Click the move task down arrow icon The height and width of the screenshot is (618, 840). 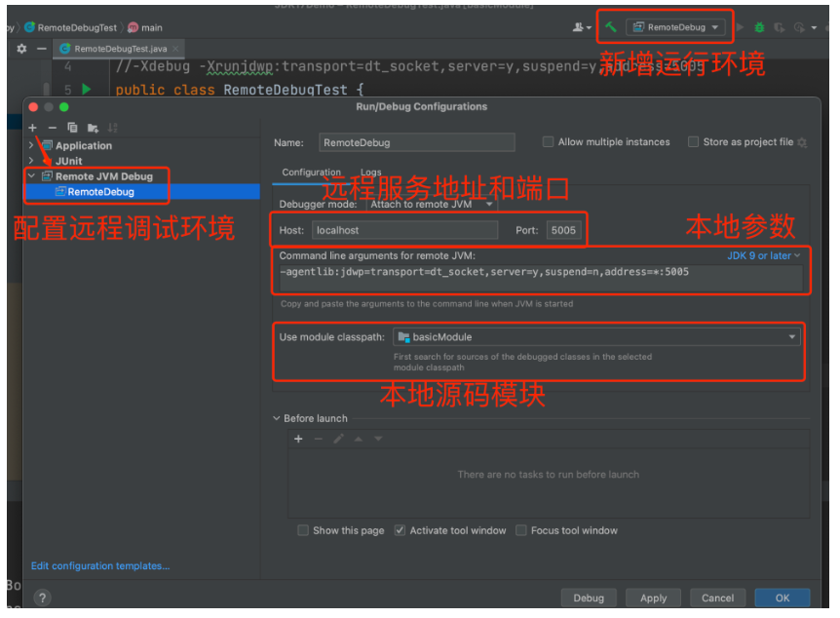point(378,439)
